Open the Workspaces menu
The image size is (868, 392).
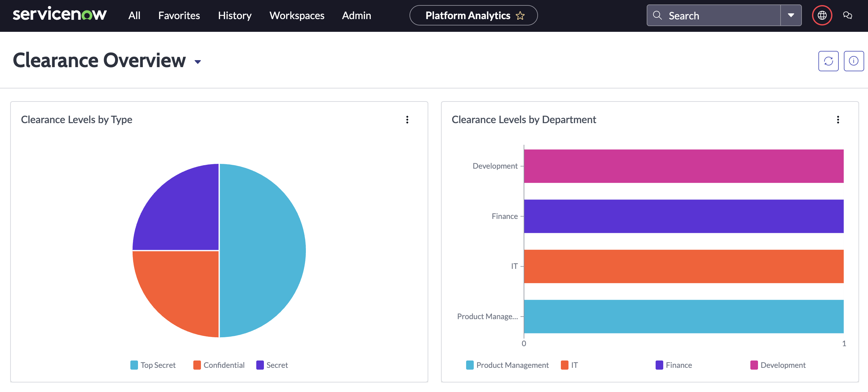[297, 16]
